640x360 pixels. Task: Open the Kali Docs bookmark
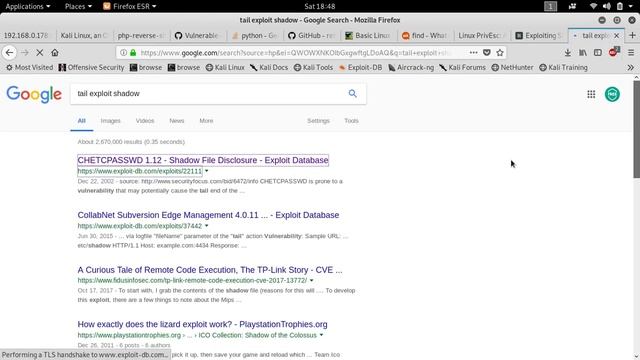[269, 68]
